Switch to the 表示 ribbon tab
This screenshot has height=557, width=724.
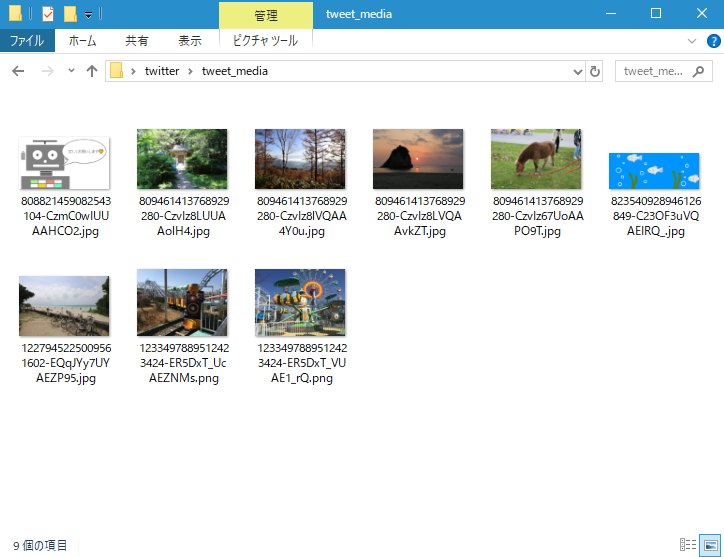[x=189, y=41]
